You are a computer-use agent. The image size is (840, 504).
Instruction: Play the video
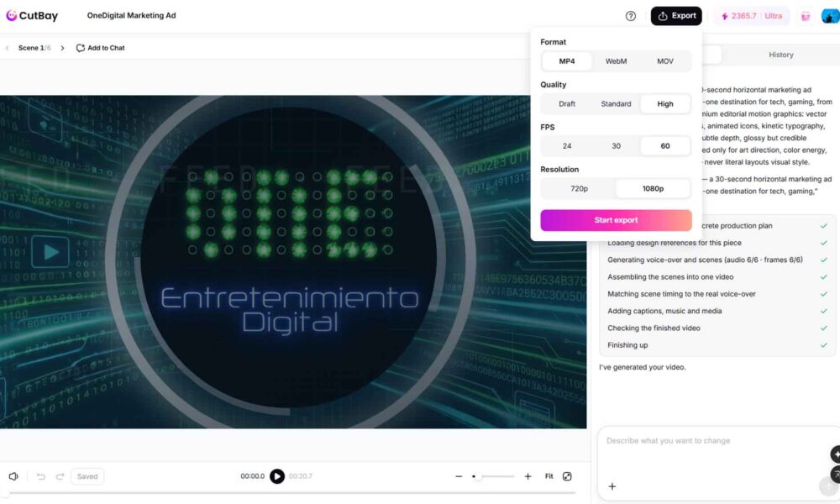[x=277, y=476]
